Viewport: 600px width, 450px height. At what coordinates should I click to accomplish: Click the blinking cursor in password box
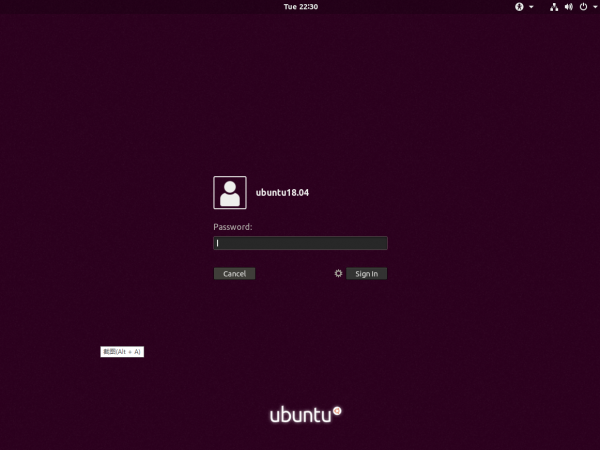click(218, 243)
